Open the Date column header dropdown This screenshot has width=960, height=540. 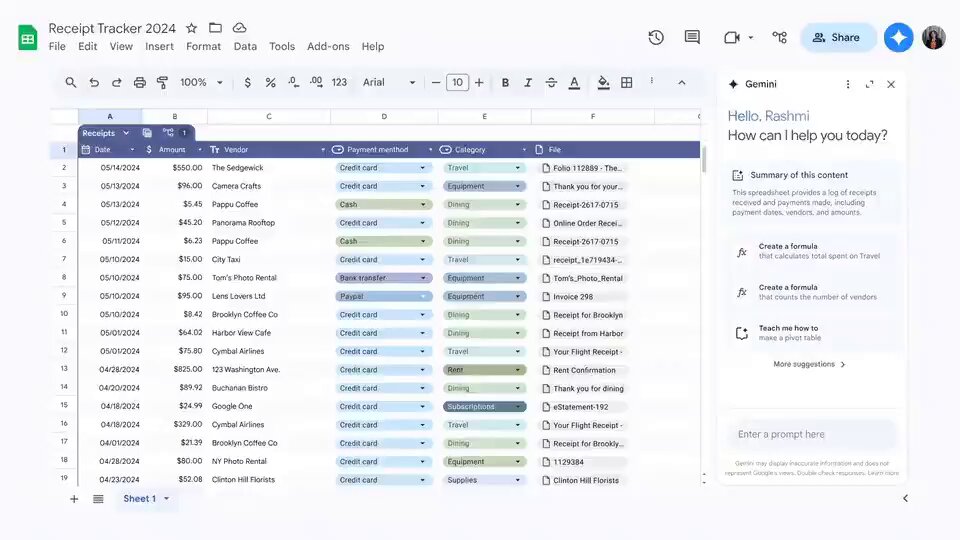132,149
